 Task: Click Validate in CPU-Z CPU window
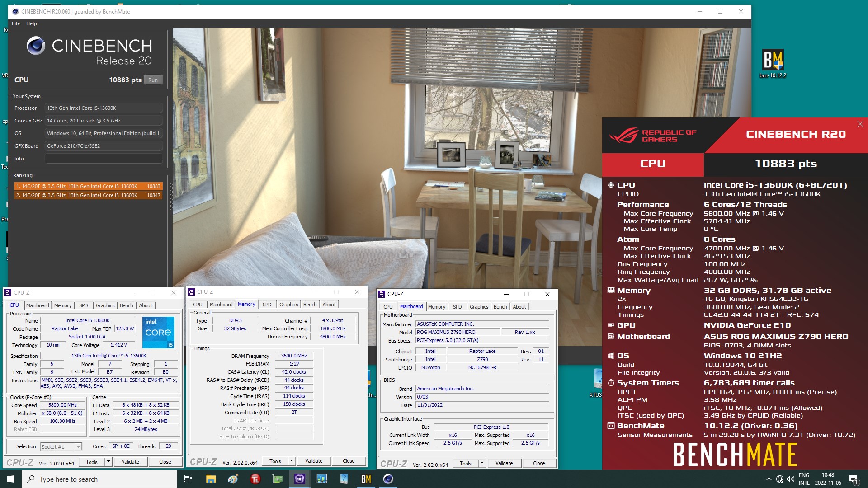pyautogui.click(x=130, y=462)
